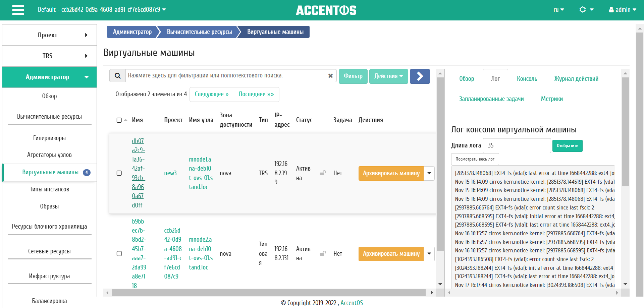Open the Default project selector dropdown
This screenshot has height=308, width=644.
(102, 10)
